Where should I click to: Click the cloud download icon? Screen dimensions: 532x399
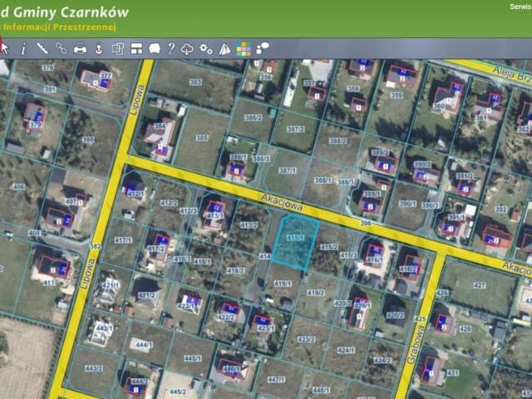pos(187,49)
